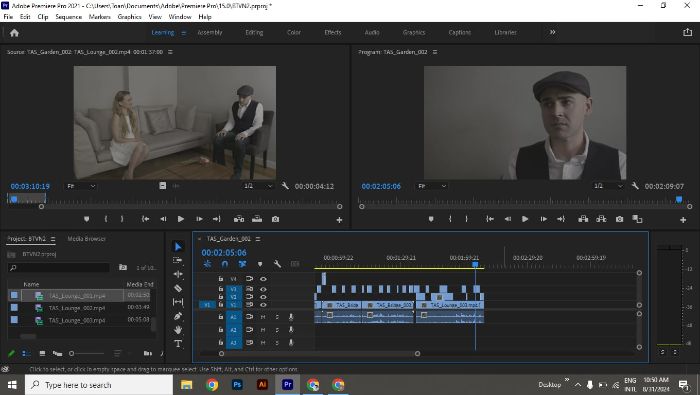Expand the workspace overflow chevron menu
Image resolution: width=700 pixels, height=395 pixels.
[553, 32]
